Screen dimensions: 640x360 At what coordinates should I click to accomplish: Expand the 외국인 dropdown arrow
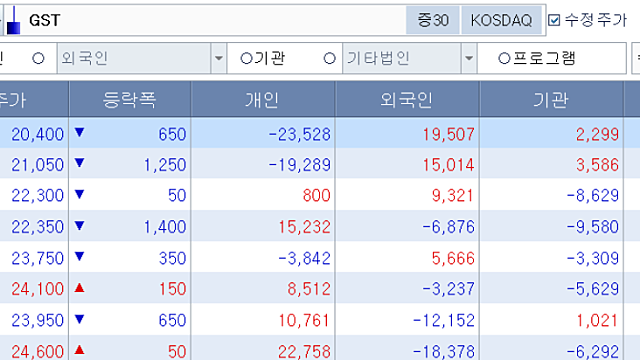tap(219, 58)
